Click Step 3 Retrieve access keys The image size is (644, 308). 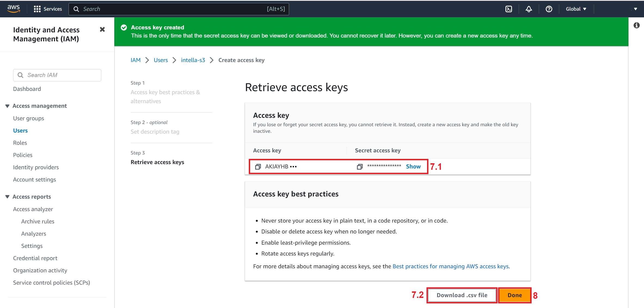(x=157, y=162)
